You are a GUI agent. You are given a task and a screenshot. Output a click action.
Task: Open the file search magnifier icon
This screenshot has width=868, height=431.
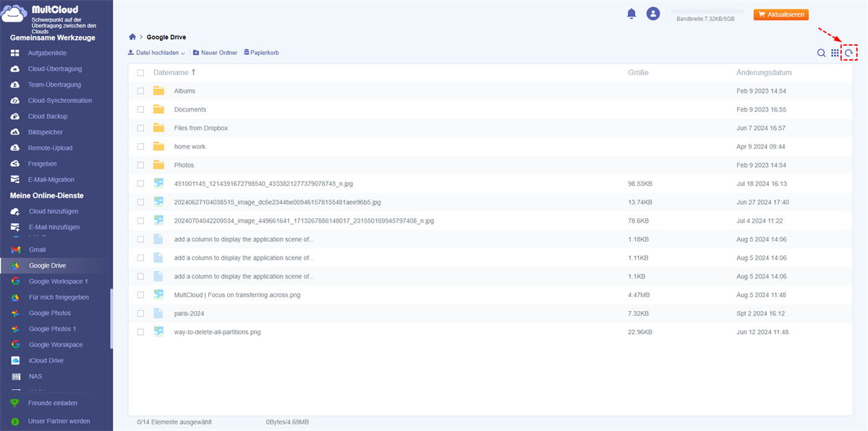821,53
